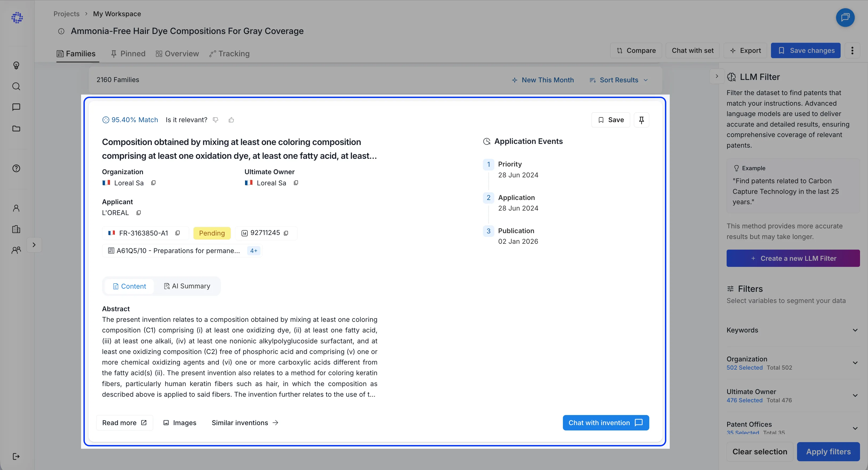The width and height of the screenshot is (868, 470).
Task: Click the Save changes button
Action: [x=806, y=50]
